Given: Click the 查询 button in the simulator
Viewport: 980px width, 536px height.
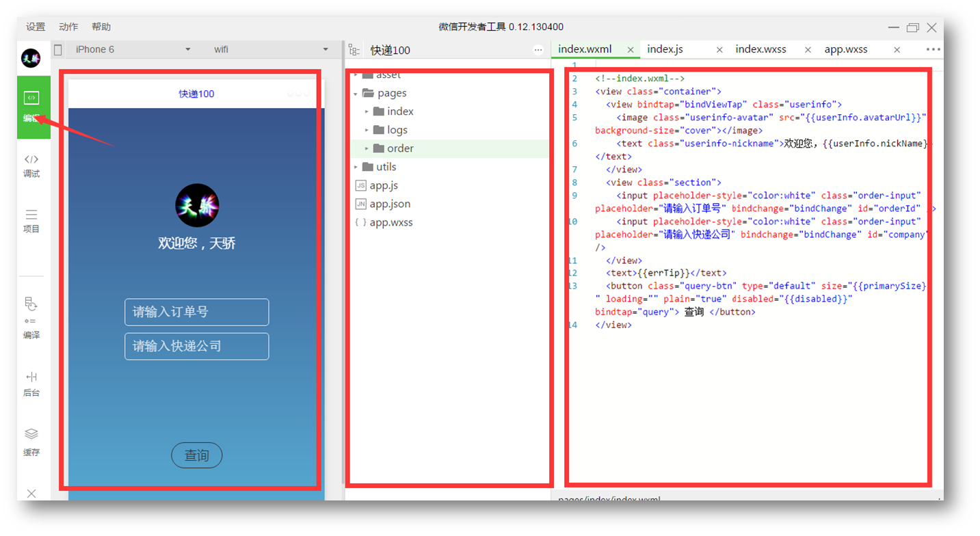Looking at the screenshot, I should [x=197, y=455].
